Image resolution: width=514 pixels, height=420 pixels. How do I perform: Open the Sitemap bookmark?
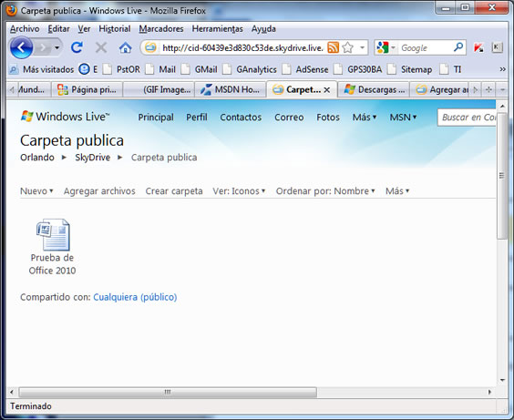410,69
